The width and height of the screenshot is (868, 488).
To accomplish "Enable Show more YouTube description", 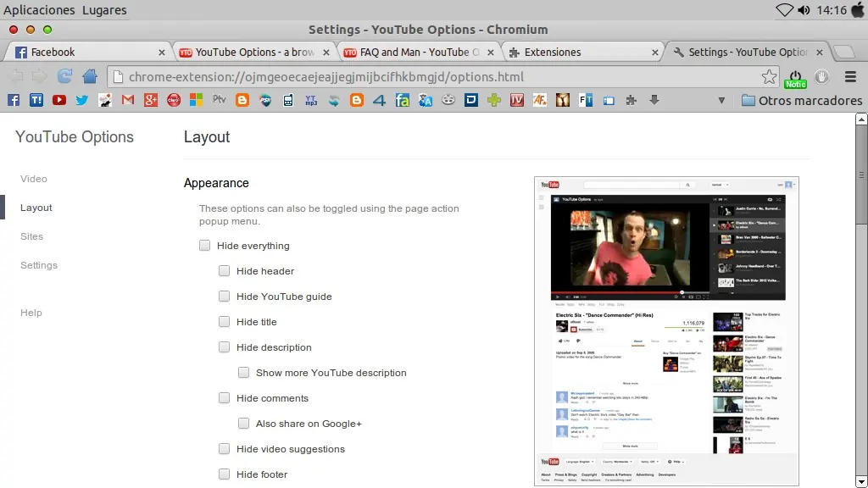I will [x=243, y=372].
